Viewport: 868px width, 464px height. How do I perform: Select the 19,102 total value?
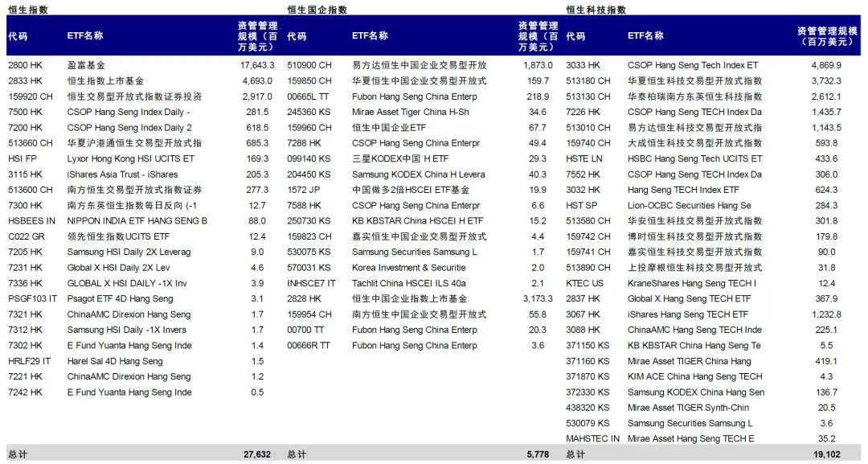824,454
